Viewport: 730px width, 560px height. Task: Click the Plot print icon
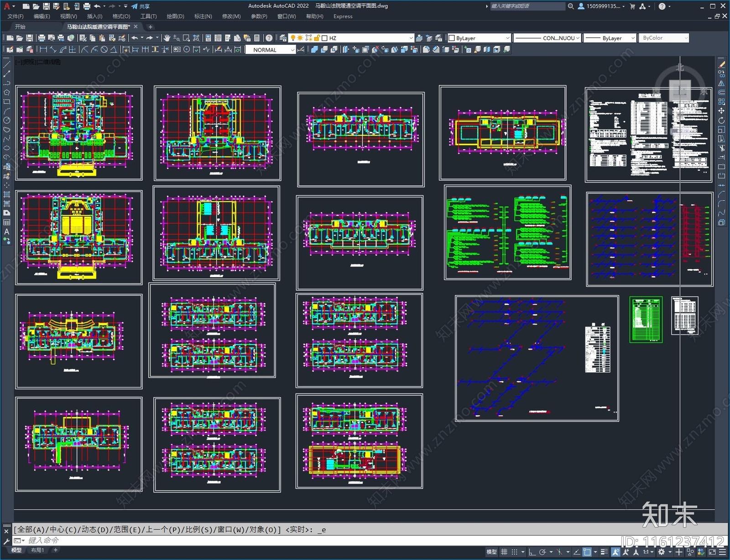42,38
